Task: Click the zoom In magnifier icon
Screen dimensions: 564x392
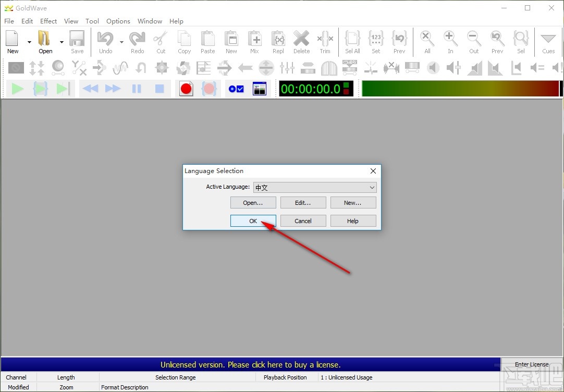Action: [450, 38]
